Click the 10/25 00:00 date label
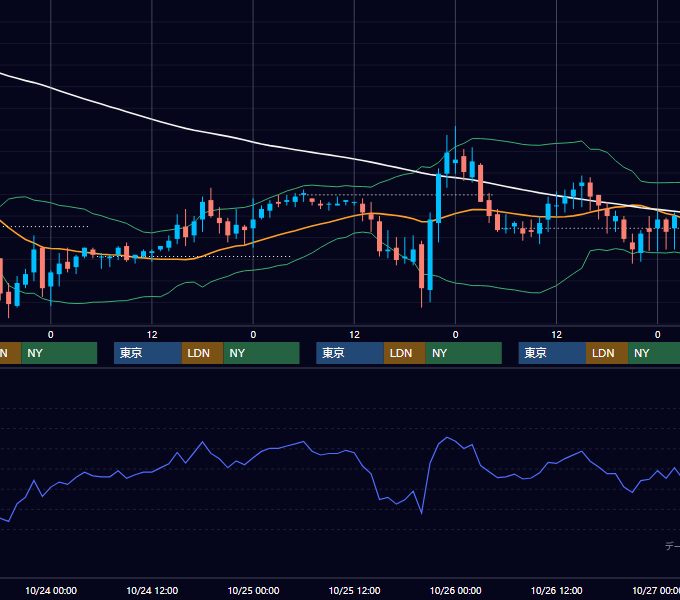Viewport: 680px width, 600px height. pyautogui.click(x=253, y=590)
